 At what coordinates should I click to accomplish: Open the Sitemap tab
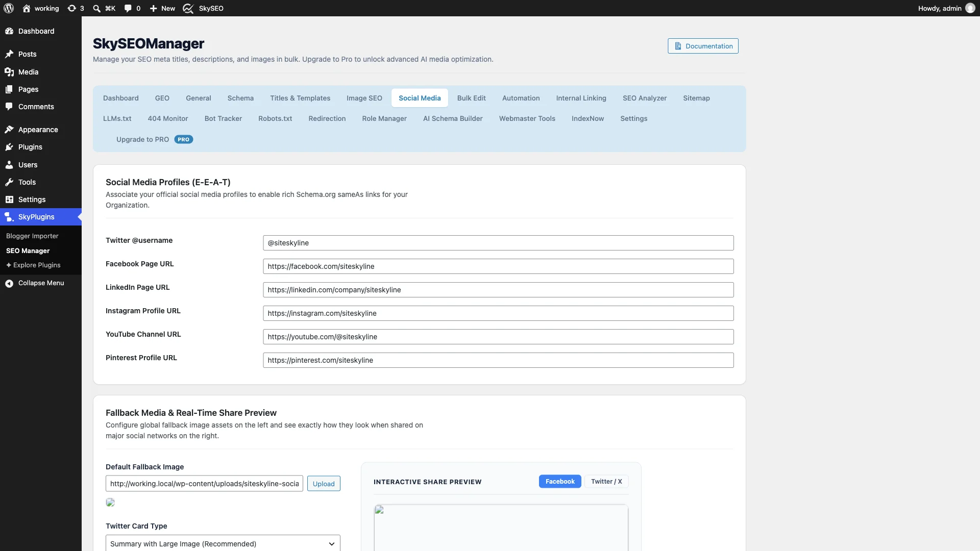coord(696,98)
